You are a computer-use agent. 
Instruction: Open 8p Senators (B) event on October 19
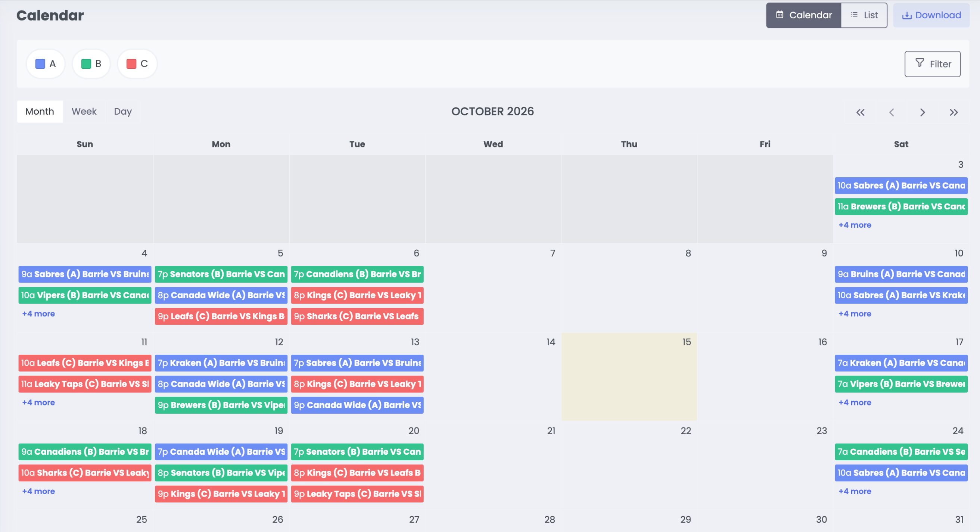(221, 473)
